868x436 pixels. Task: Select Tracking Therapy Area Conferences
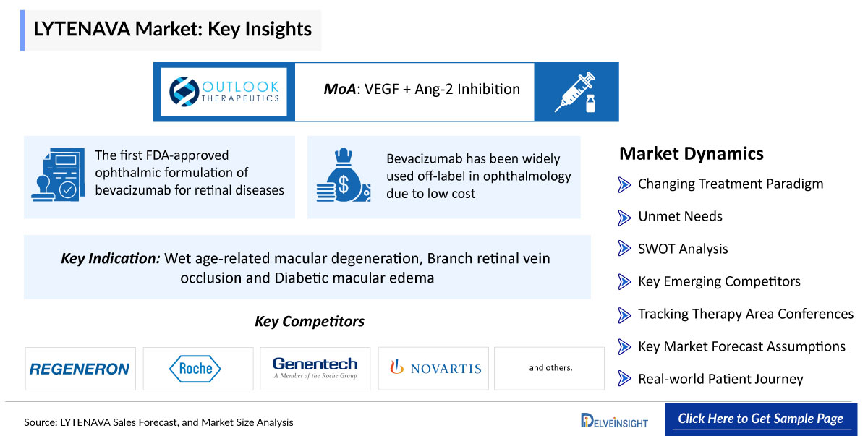746,314
